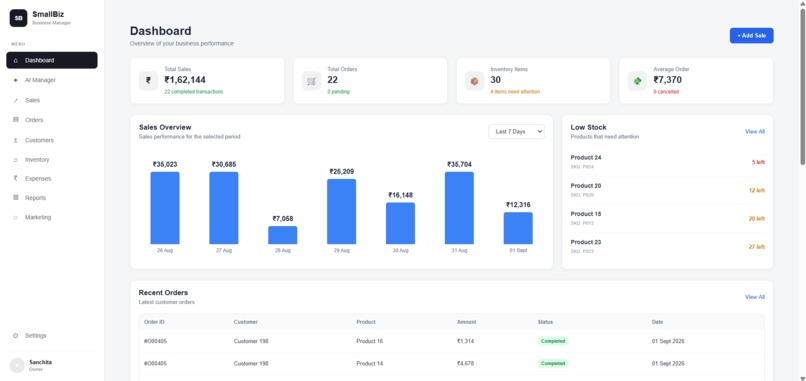Screen dimensions: 806x381
Task: Open the Inventory page
Action: [x=51, y=160]
